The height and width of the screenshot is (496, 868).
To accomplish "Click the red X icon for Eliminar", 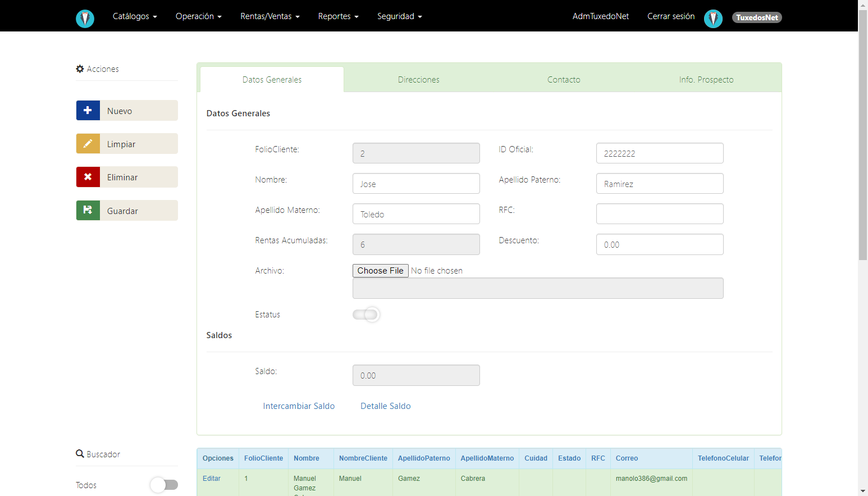I will pos(88,177).
